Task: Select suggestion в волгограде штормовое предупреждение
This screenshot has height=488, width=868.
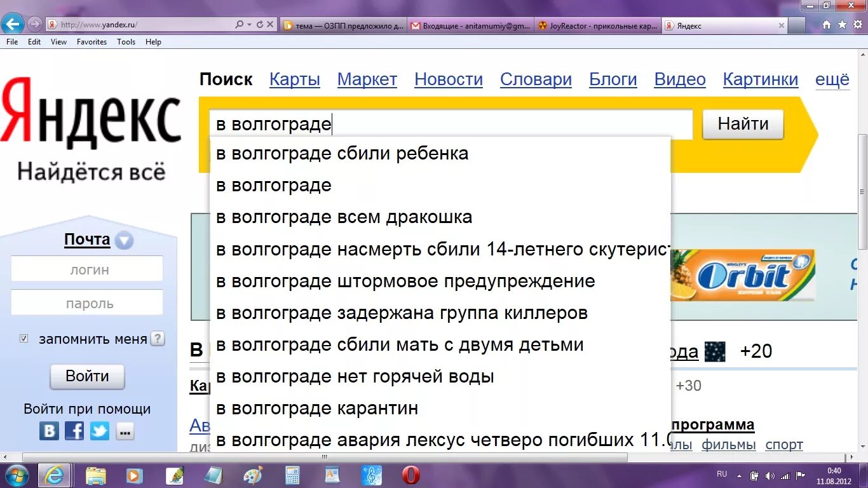Action: pyautogui.click(x=440, y=281)
